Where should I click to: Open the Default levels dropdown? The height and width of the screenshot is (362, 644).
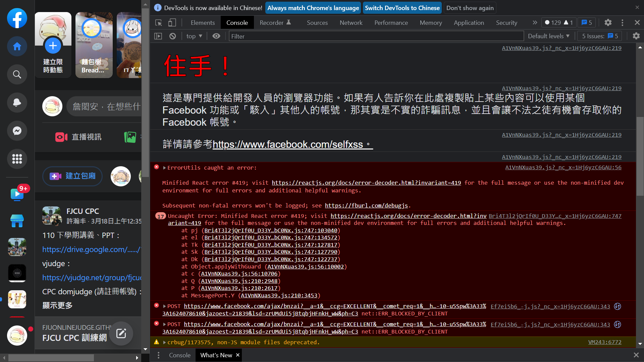point(548,36)
